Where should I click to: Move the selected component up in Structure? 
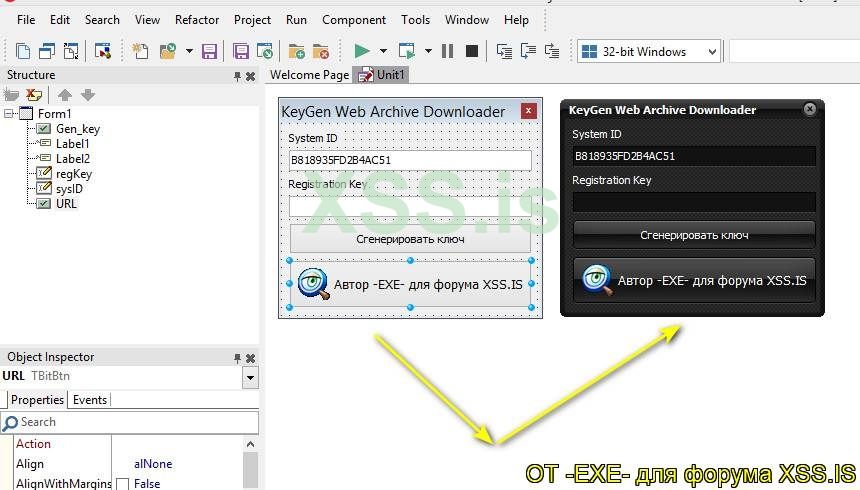coord(65,95)
